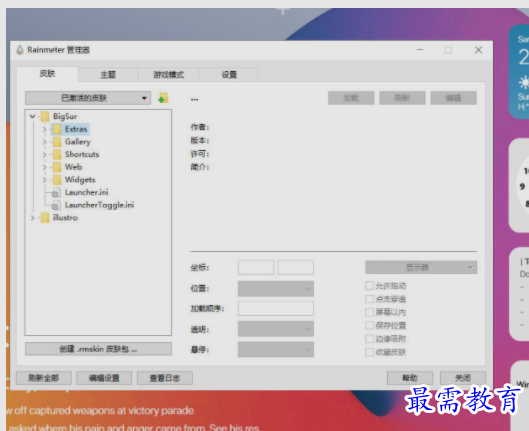Select the Widgets folder icon
The height and width of the screenshot is (431, 529).
pyautogui.click(x=57, y=180)
